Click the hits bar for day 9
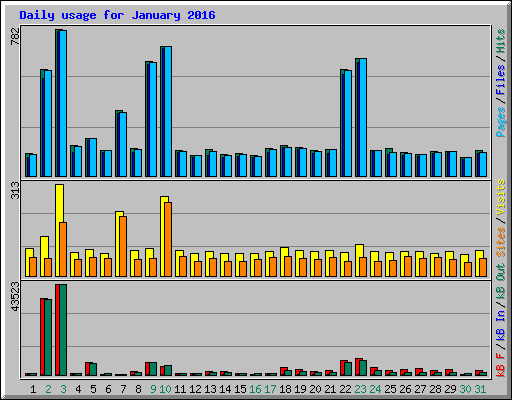The image size is (512, 400). click(x=147, y=119)
